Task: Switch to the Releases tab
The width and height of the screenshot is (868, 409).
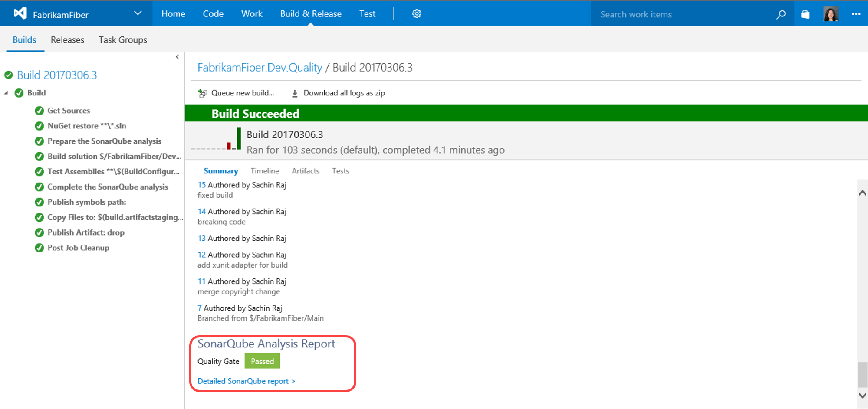Action: pyautogui.click(x=67, y=40)
